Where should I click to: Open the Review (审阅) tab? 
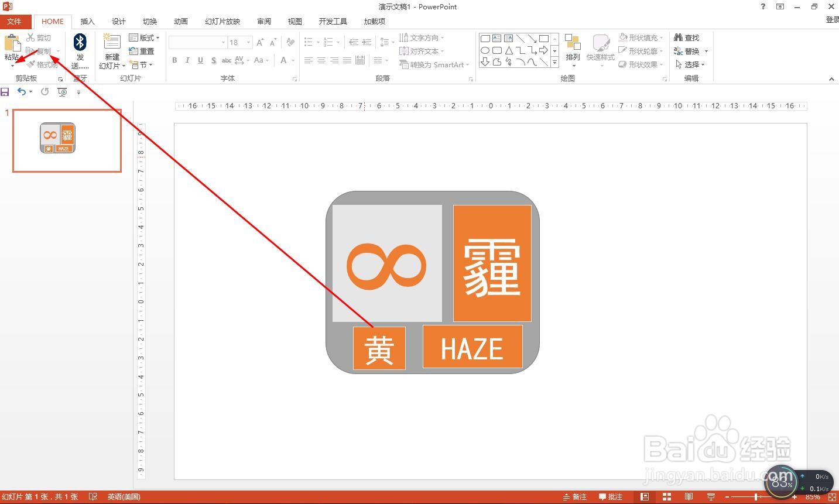pyautogui.click(x=264, y=21)
